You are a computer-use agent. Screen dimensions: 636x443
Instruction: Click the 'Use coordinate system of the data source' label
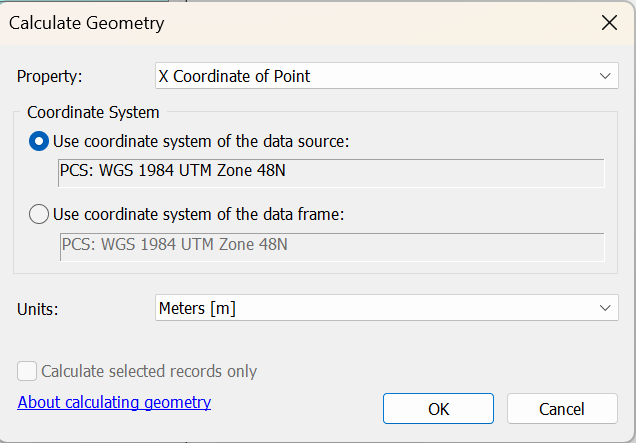[x=200, y=142]
